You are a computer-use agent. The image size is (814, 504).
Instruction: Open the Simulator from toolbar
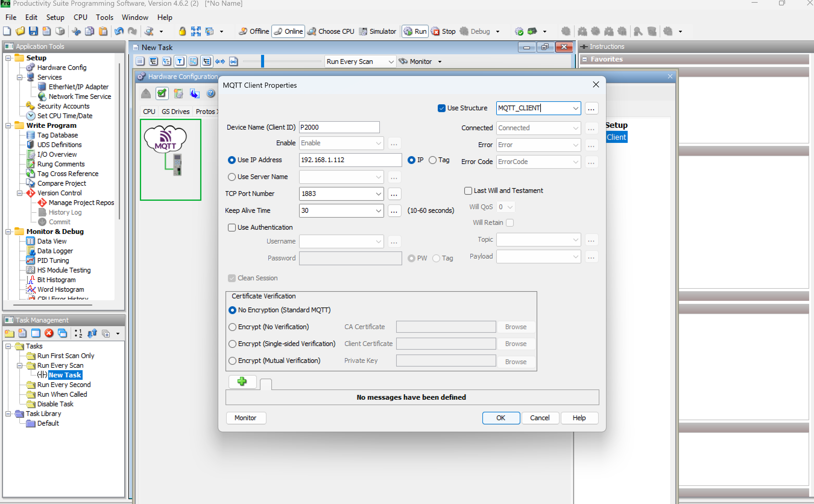coord(378,31)
